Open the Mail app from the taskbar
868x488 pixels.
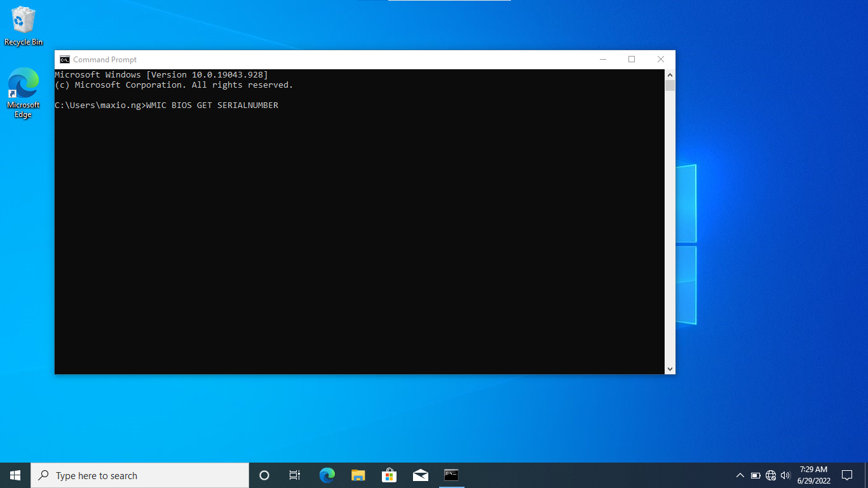(x=420, y=475)
